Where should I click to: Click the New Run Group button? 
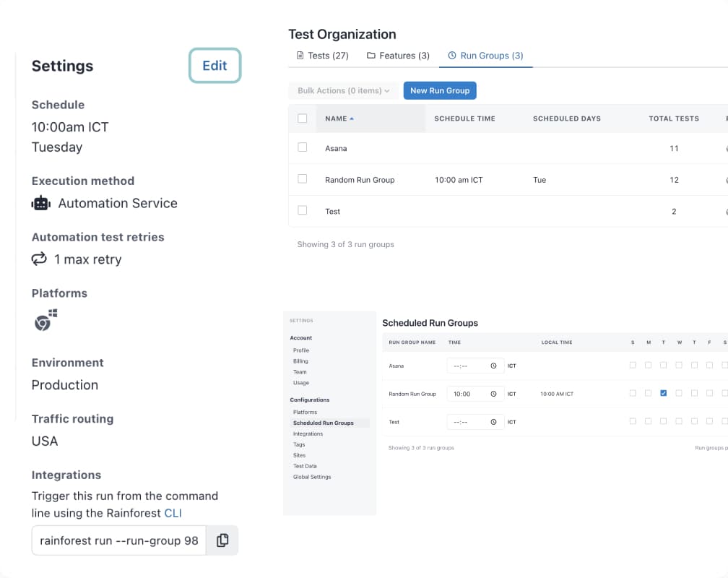(440, 90)
